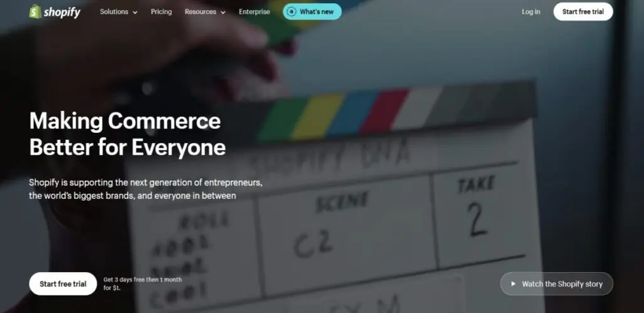Click the hero Start free trial button
Image resolution: width=644 pixels, height=313 pixels.
pos(63,284)
